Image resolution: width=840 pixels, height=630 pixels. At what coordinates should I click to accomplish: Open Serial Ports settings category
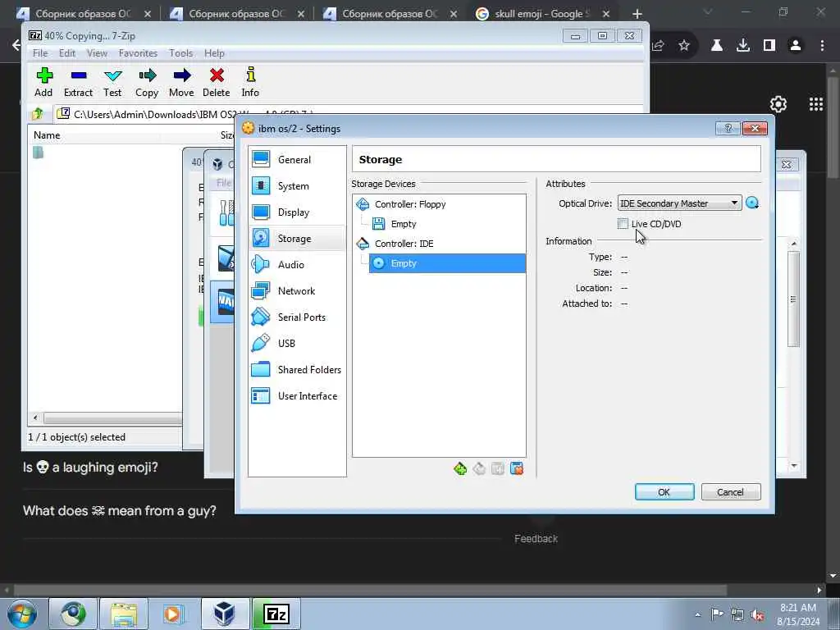click(x=297, y=317)
